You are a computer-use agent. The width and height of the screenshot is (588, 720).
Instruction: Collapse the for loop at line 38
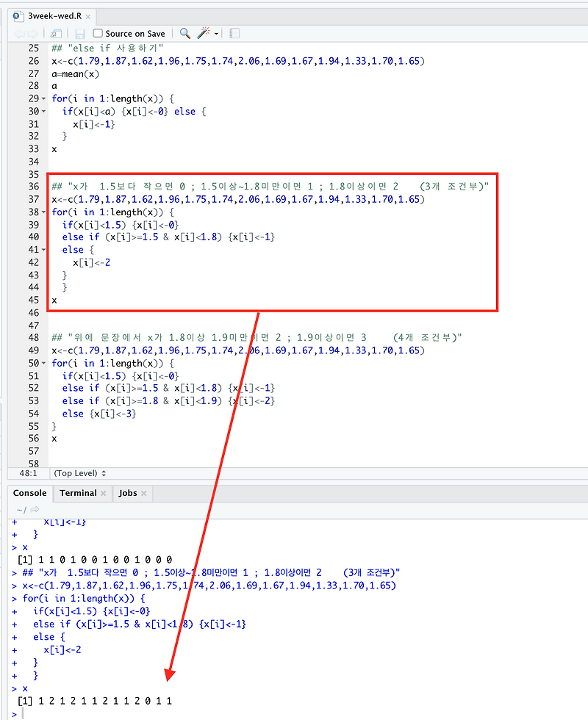click(x=43, y=211)
